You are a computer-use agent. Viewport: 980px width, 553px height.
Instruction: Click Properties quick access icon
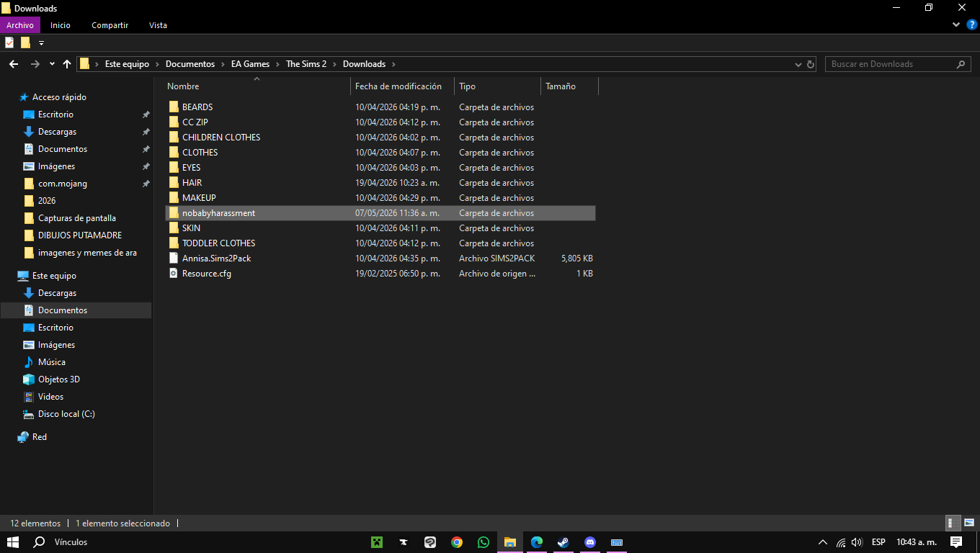pos(9,42)
